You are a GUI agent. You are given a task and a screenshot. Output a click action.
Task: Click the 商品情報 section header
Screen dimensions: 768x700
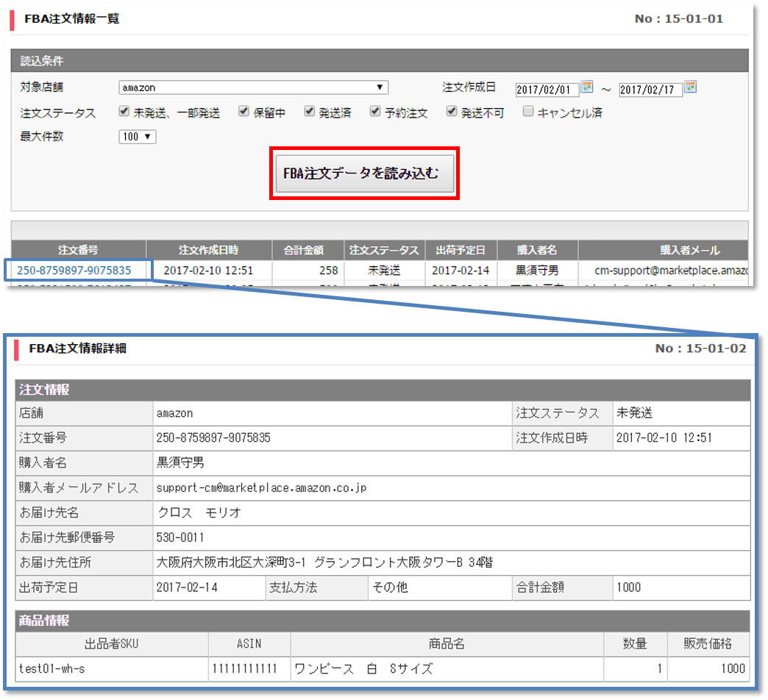pyautogui.click(x=383, y=621)
